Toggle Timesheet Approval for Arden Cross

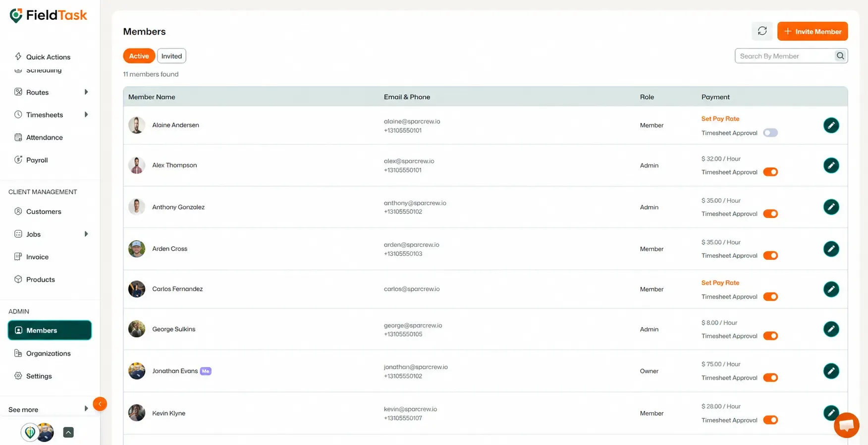[770, 256]
